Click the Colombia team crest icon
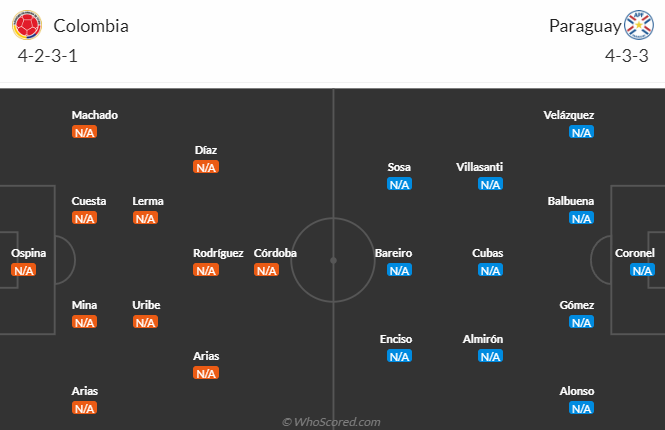This screenshot has width=665, height=430. click(29, 26)
